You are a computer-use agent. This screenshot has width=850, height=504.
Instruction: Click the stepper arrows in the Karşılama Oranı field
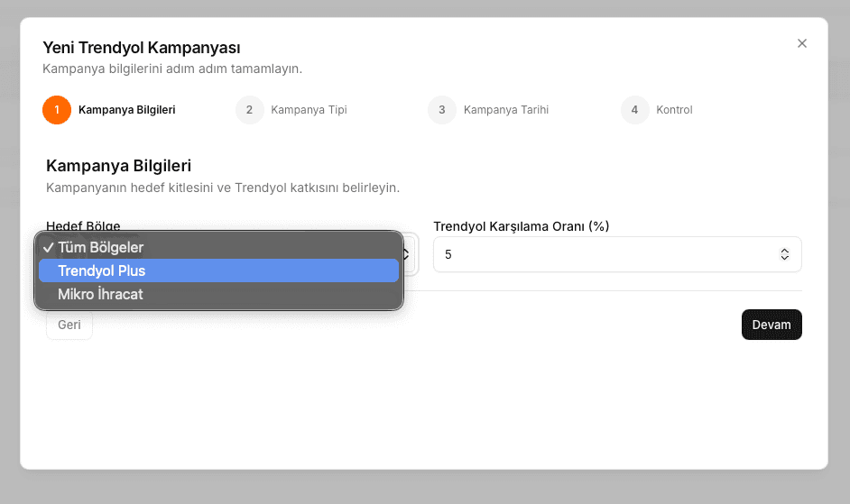pos(784,254)
